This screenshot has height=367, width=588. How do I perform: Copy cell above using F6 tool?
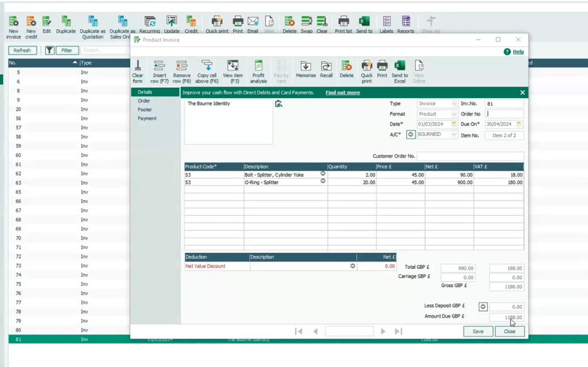pos(207,70)
